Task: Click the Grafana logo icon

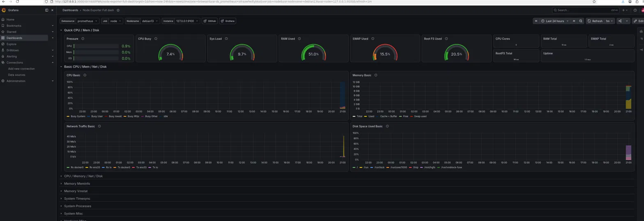Action: pos(4,10)
